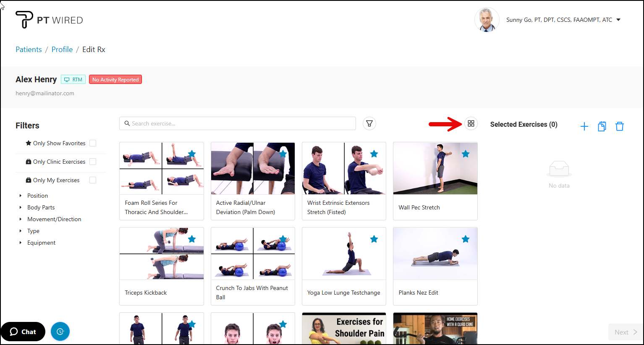Select Yoga Low Lunge Testchange thumbnail
This screenshot has width=644, height=345.
click(x=344, y=254)
